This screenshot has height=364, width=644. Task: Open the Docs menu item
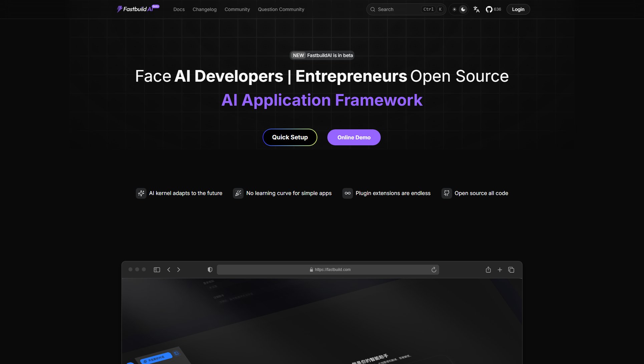179,9
